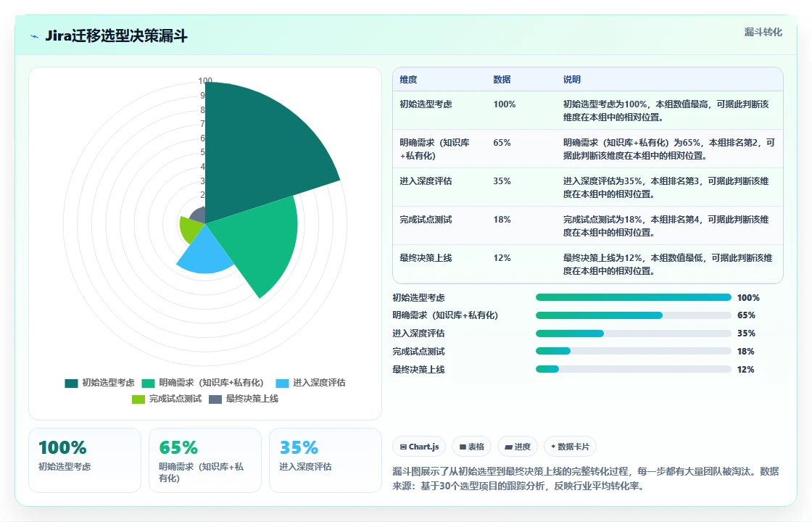Click the 数据卡片 tag chip
This screenshot has width=812, height=522.
tap(570, 447)
